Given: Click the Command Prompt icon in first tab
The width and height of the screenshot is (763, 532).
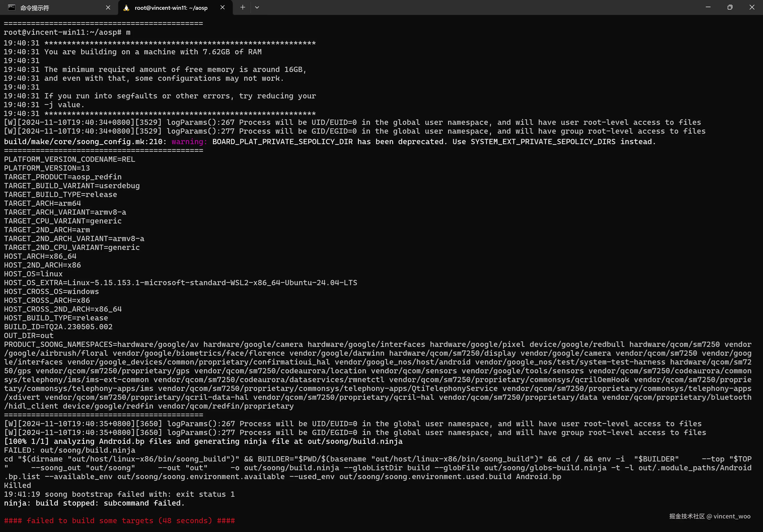Looking at the screenshot, I should (x=12, y=8).
